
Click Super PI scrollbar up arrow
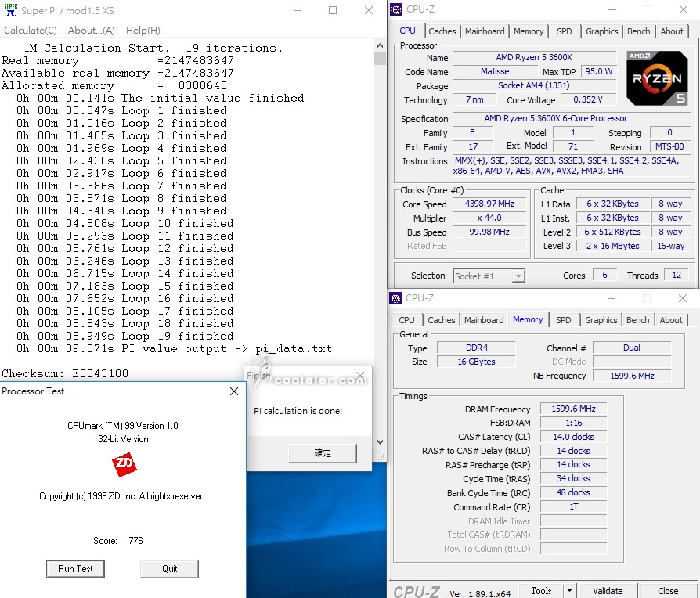380,45
